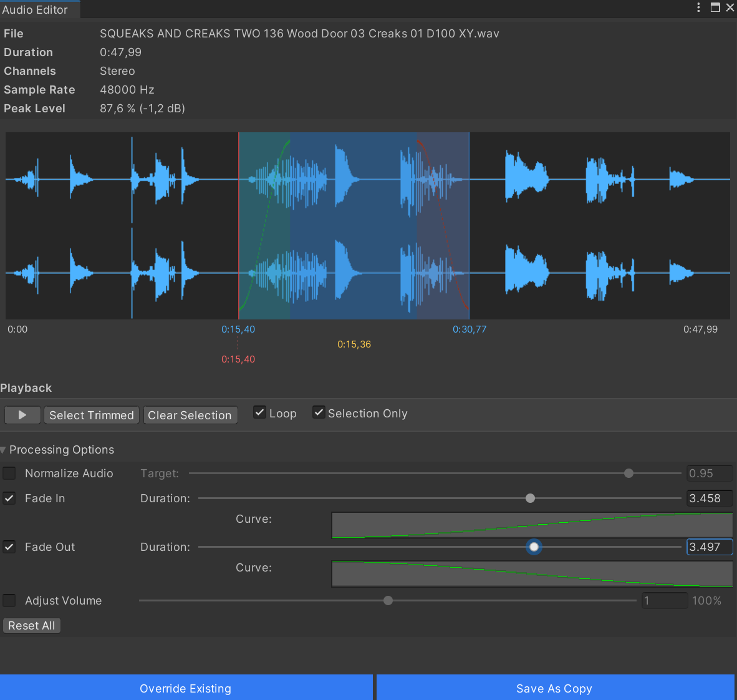Click the selection end marker at 0:30,77
The height and width of the screenshot is (700, 737).
coord(470,329)
